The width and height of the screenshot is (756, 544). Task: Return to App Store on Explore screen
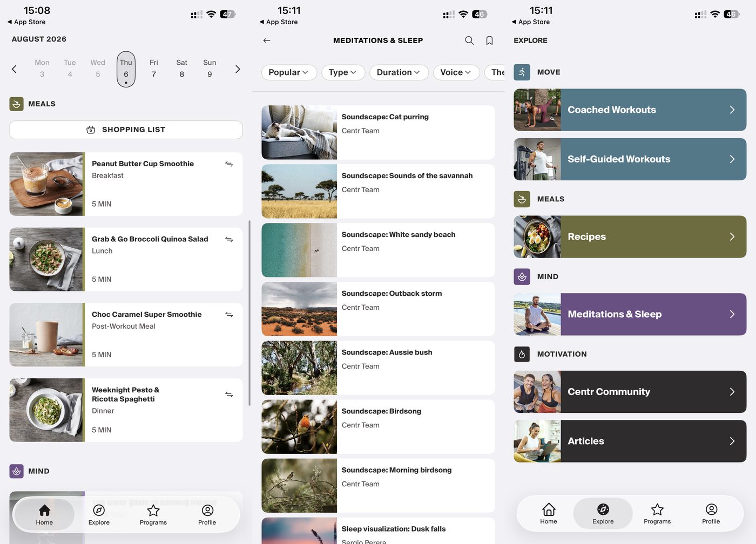(x=531, y=22)
